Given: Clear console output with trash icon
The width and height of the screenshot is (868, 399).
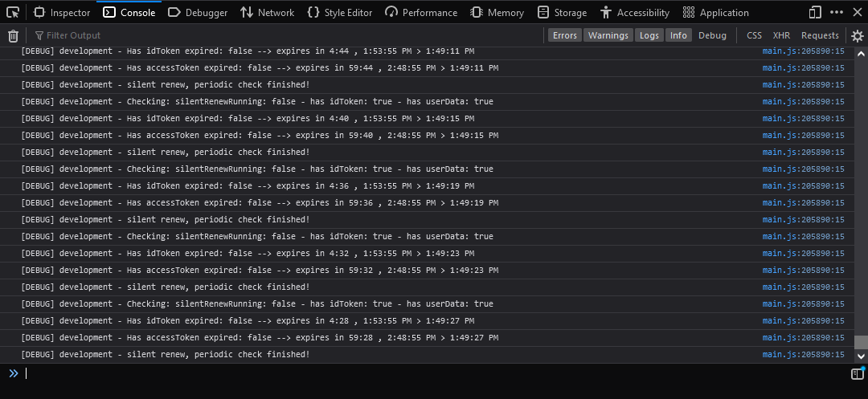Looking at the screenshot, I should pyautogui.click(x=14, y=36).
